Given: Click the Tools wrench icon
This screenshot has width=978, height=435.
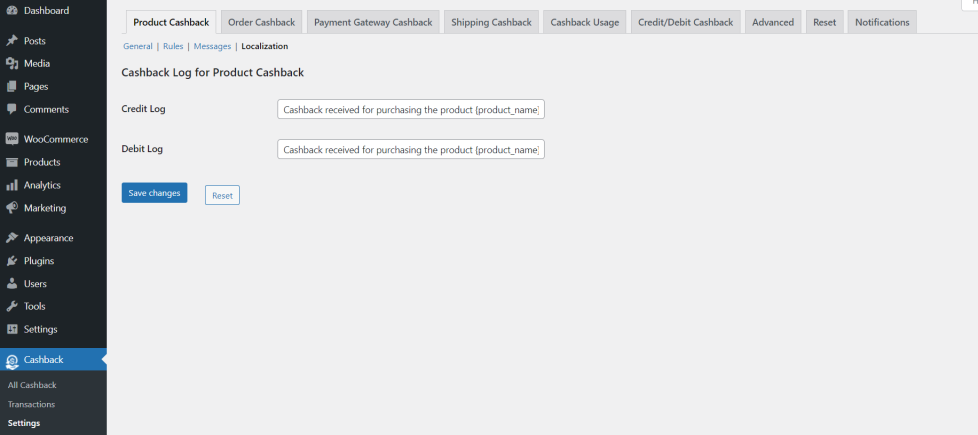Looking at the screenshot, I should (12, 306).
